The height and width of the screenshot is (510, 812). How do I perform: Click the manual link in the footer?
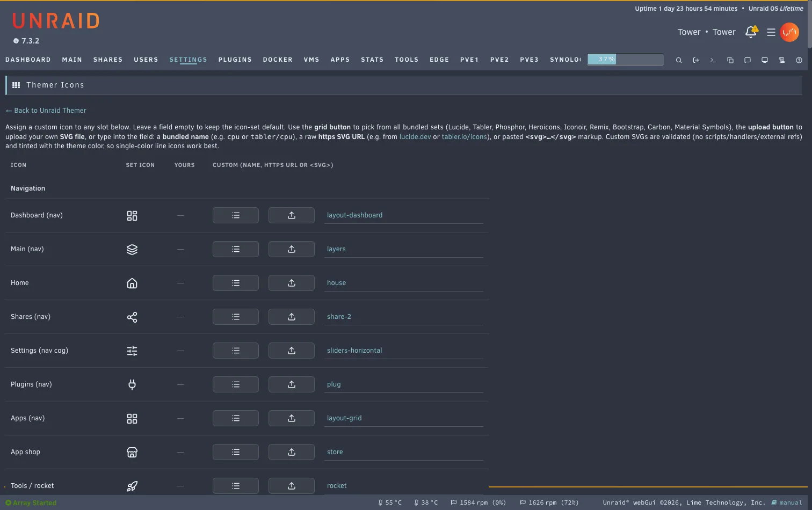point(787,503)
